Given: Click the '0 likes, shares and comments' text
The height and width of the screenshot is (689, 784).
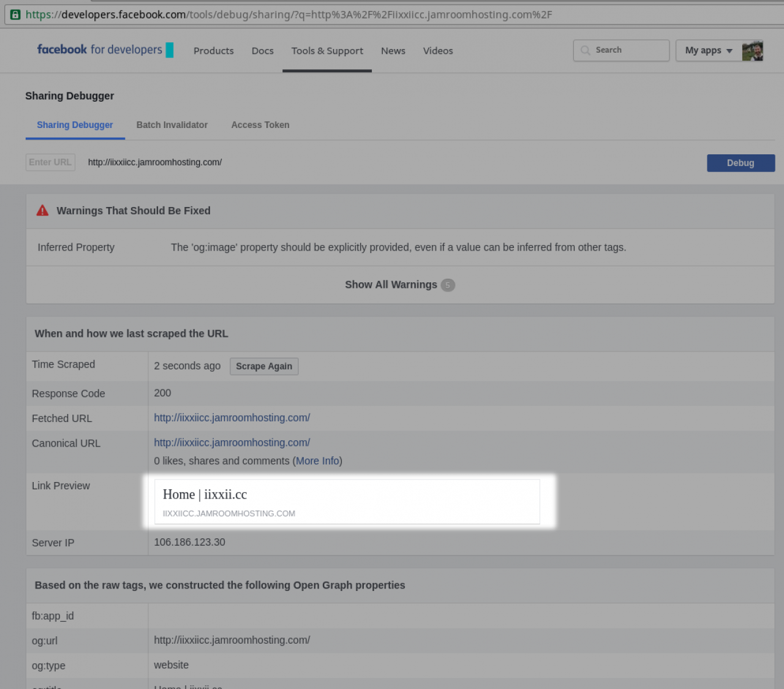Looking at the screenshot, I should [222, 461].
